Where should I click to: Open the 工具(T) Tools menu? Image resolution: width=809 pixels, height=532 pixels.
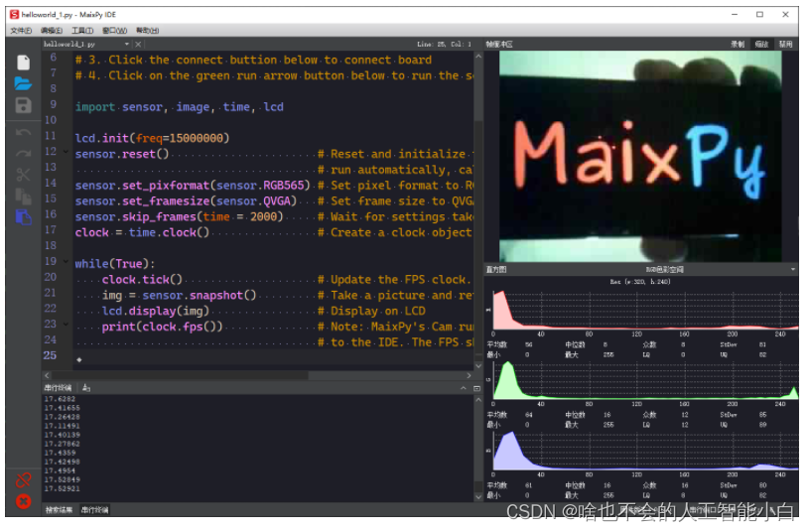[82, 31]
